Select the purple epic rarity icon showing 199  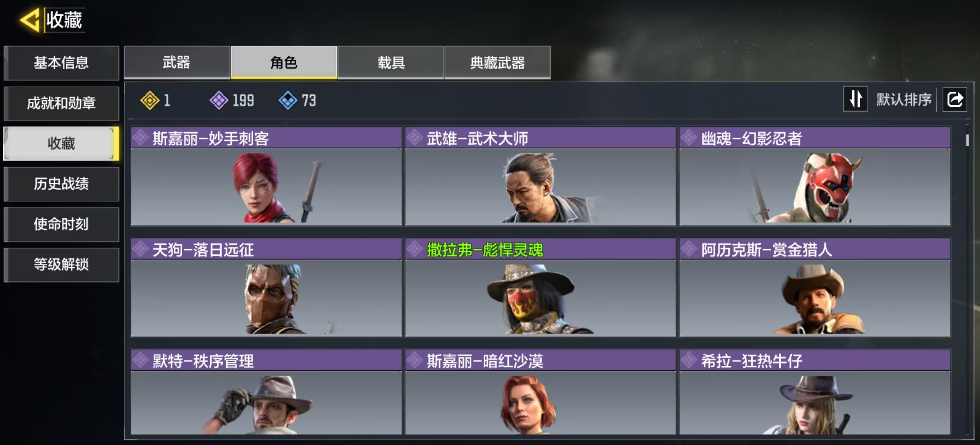pos(219,100)
